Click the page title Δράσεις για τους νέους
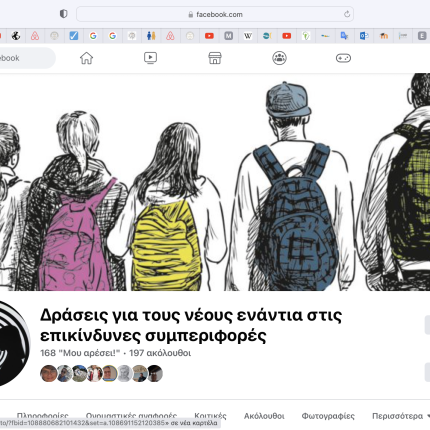This screenshot has height=430, width=430. 191,325
